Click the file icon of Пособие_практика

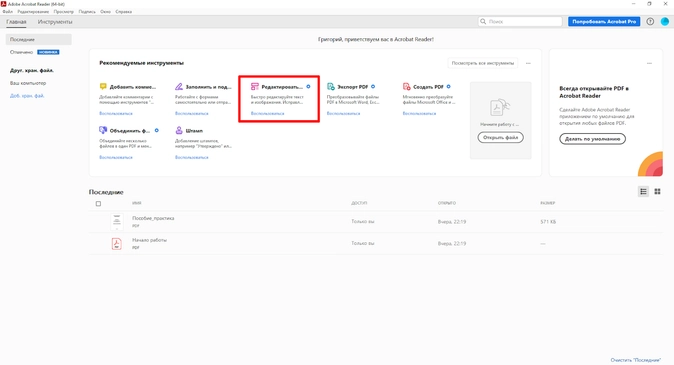(x=116, y=221)
